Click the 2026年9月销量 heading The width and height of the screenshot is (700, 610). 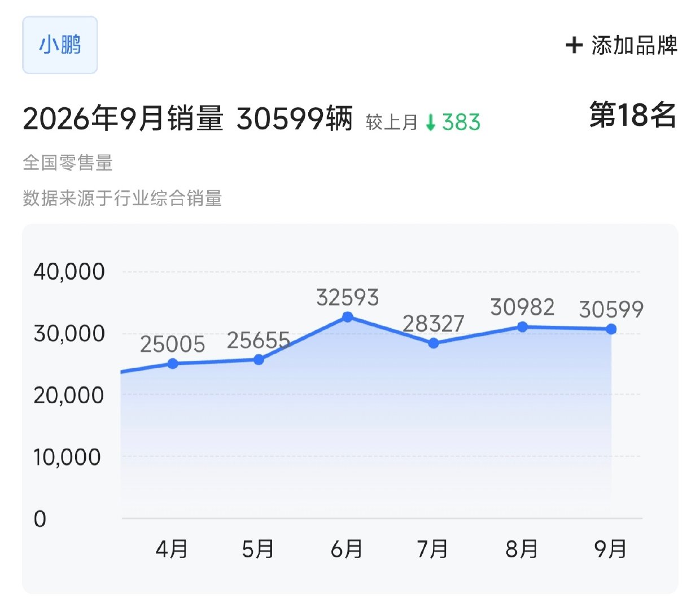[x=123, y=119]
